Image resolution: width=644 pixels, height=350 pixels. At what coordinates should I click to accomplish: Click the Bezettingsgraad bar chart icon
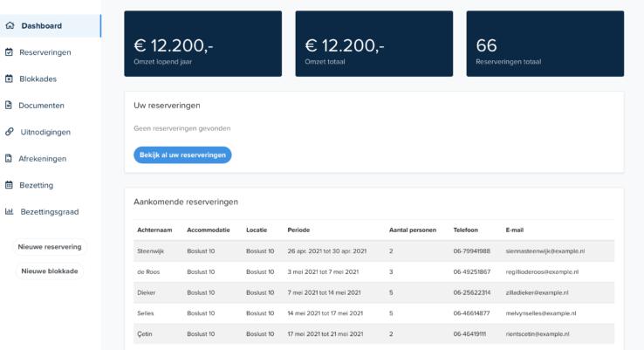9,211
